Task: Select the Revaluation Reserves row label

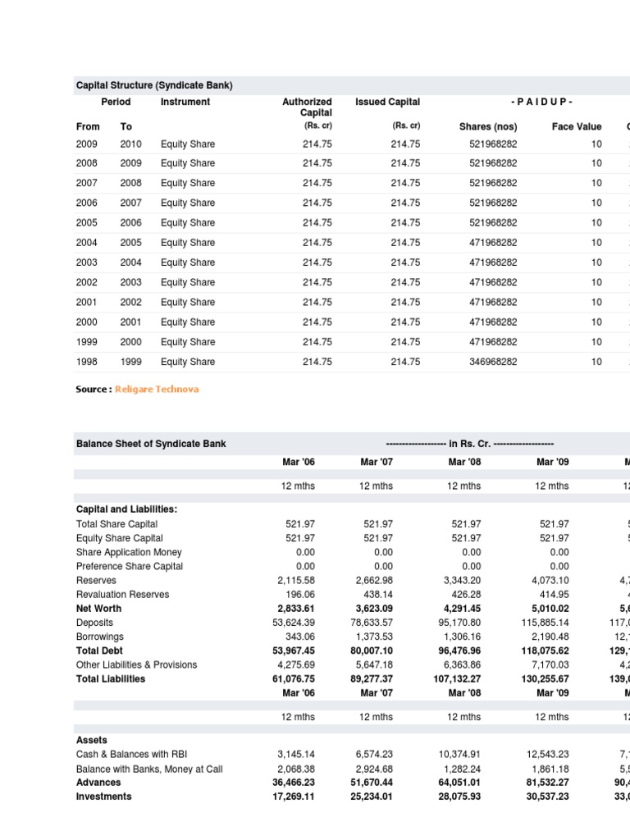Action: pyautogui.click(x=122, y=595)
